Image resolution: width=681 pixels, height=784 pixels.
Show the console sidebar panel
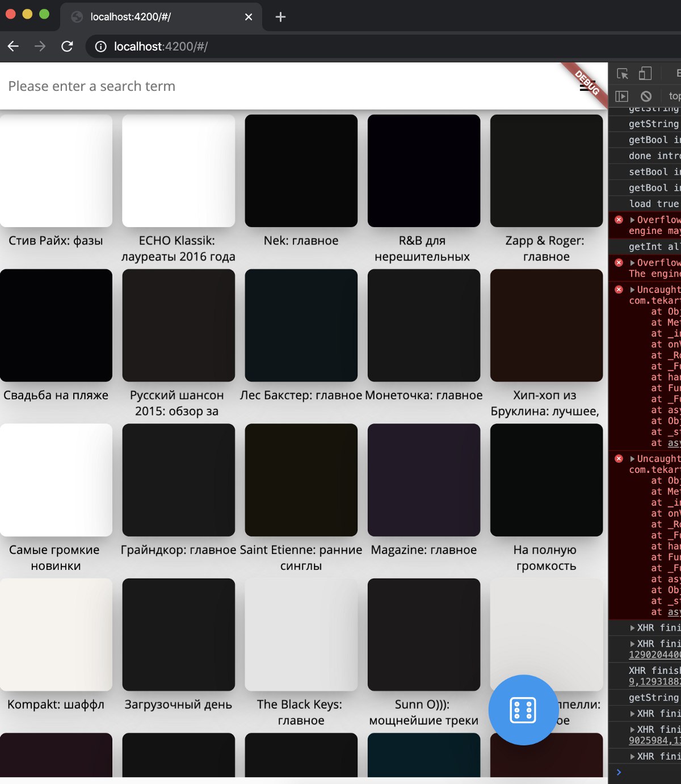coord(622,96)
